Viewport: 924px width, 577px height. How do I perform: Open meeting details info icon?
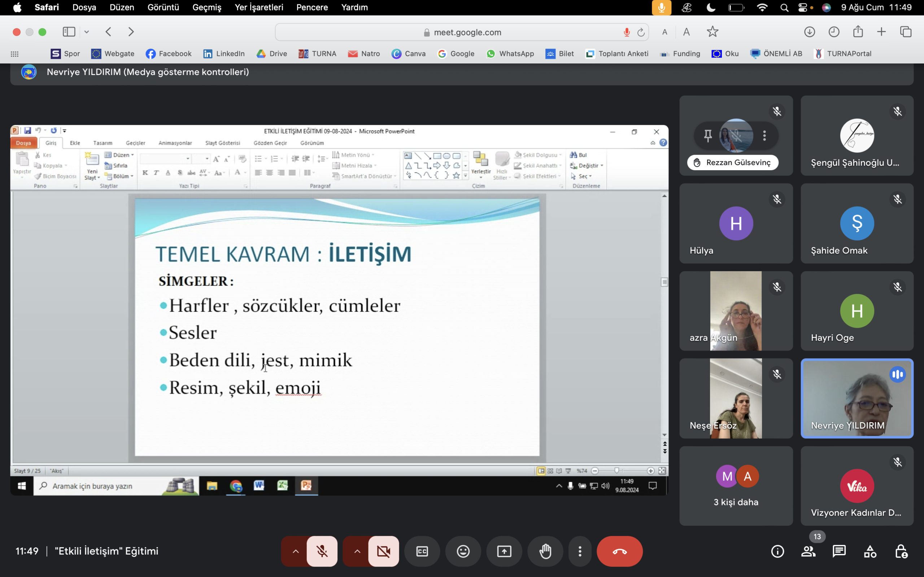[777, 551]
